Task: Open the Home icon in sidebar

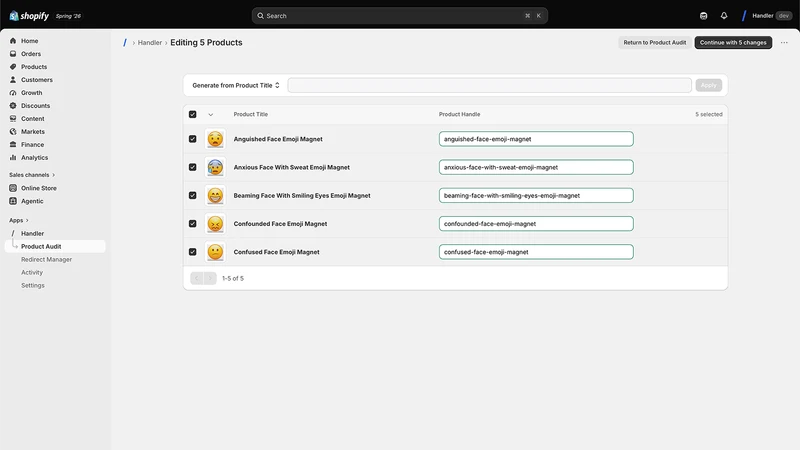Action: click(13, 41)
